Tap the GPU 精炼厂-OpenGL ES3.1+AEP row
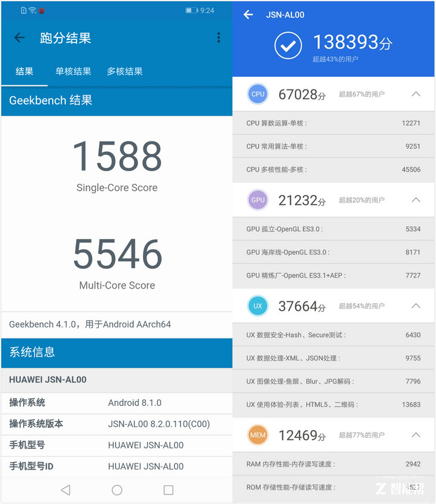This screenshot has height=504, width=436. 333,275
